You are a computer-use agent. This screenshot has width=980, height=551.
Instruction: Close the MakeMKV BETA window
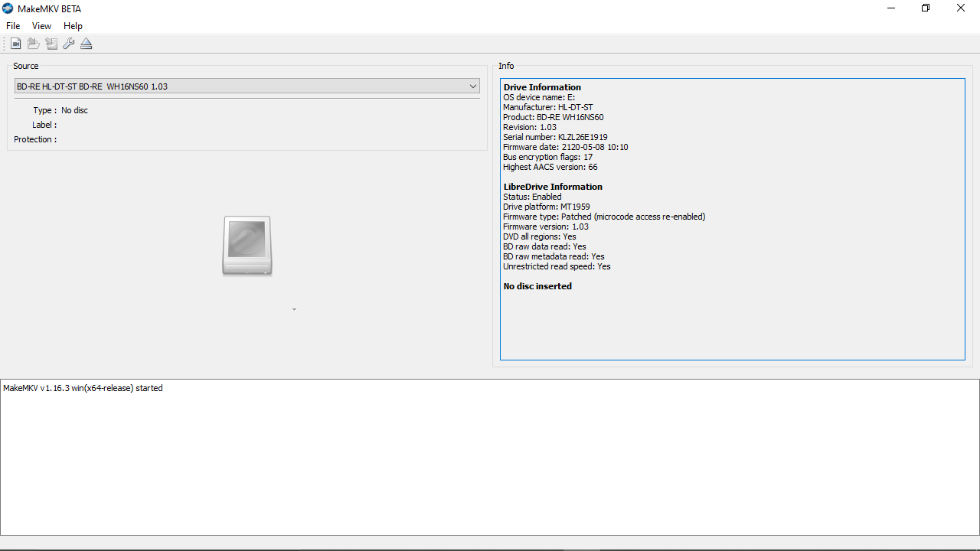pos(961,8)
